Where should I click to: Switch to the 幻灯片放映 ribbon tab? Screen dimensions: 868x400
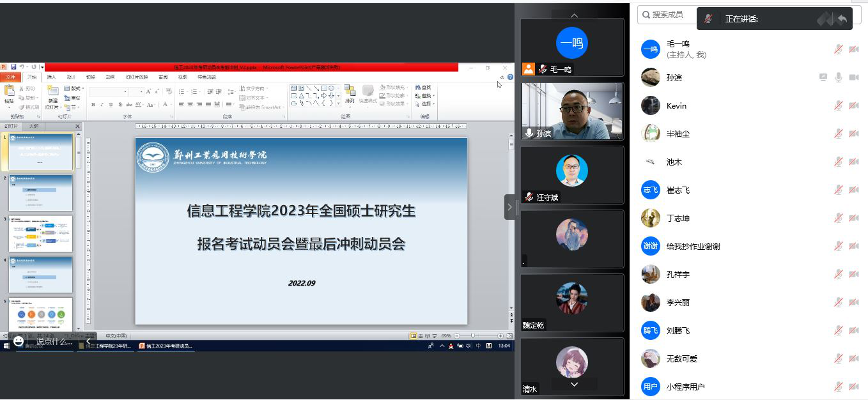point(136,77)
